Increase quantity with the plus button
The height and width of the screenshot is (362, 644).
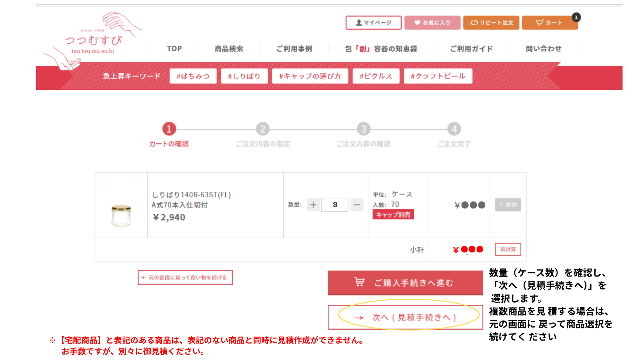point(313,205)
